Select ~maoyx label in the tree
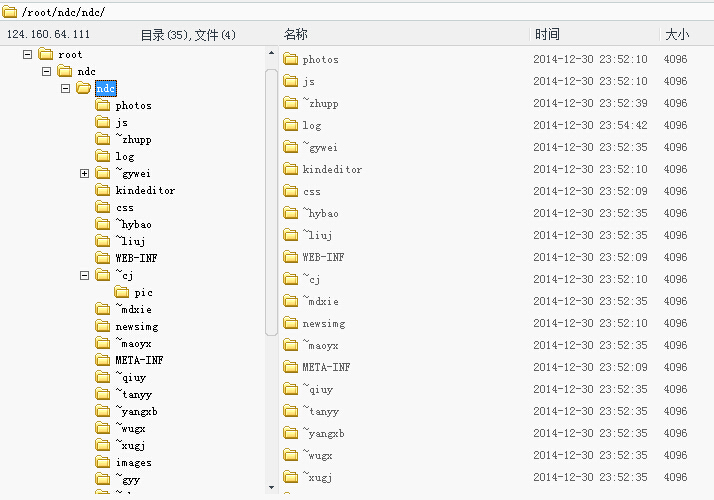 click(x=133, y=343)
